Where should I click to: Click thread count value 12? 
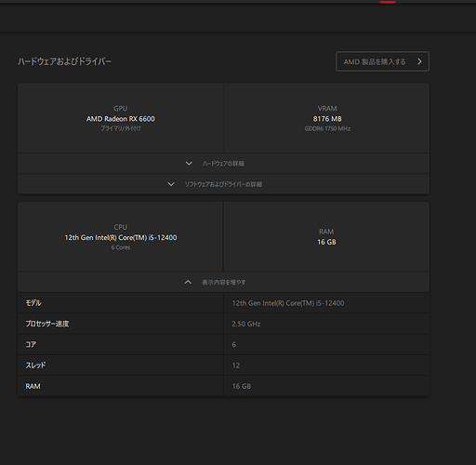[x=236, y=365]
